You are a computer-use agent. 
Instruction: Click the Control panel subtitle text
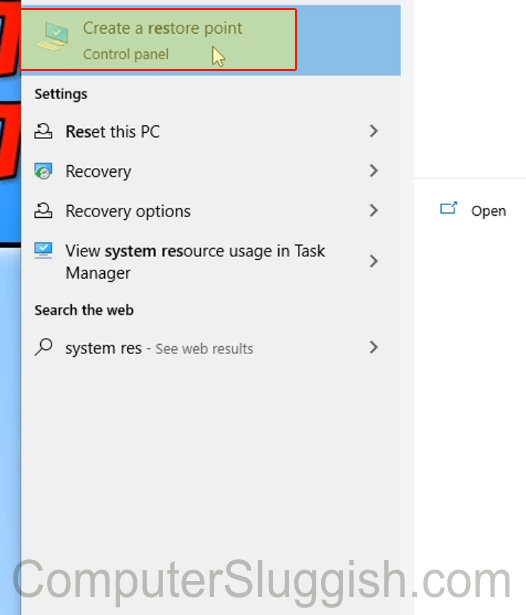pos(126,54)
